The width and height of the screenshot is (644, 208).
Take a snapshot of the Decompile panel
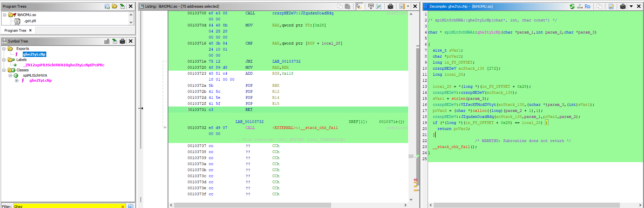point(623,6)
